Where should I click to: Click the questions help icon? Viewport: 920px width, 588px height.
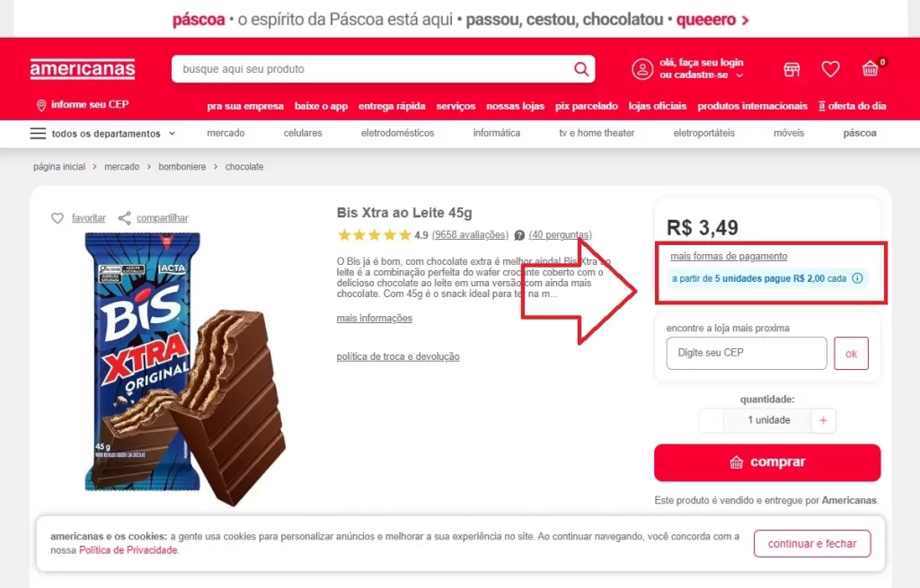click(519, 235)
